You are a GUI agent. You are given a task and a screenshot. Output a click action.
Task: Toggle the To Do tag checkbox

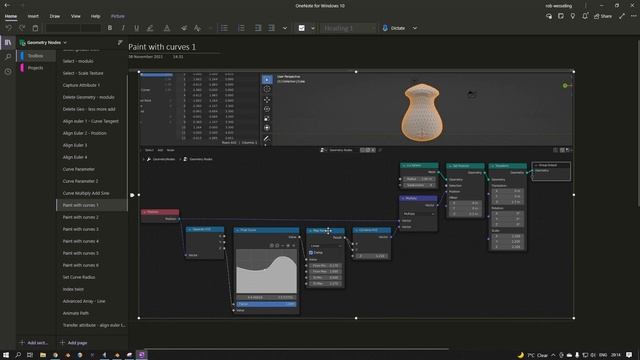302,28
